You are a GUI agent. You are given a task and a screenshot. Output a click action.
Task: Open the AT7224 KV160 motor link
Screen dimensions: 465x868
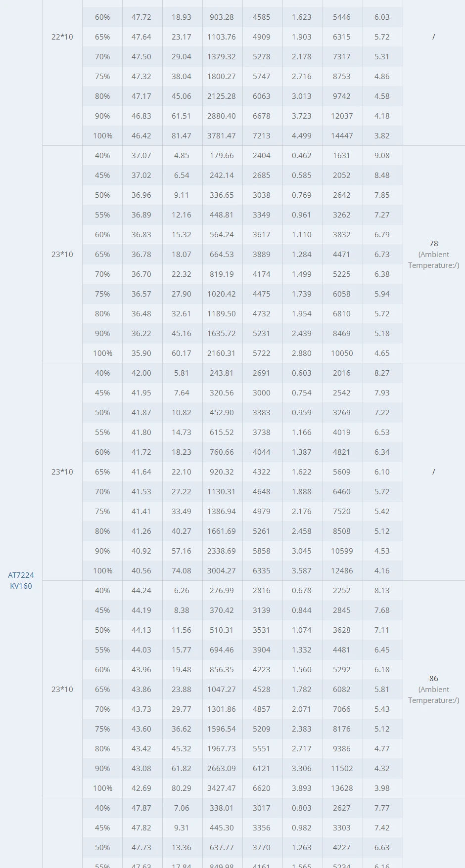[21, 580]
